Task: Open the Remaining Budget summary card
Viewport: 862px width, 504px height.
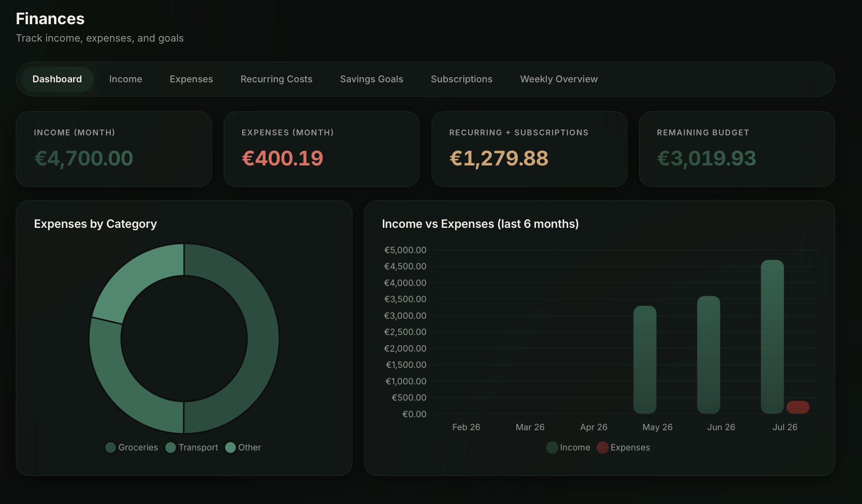Action: pos(737,149)
